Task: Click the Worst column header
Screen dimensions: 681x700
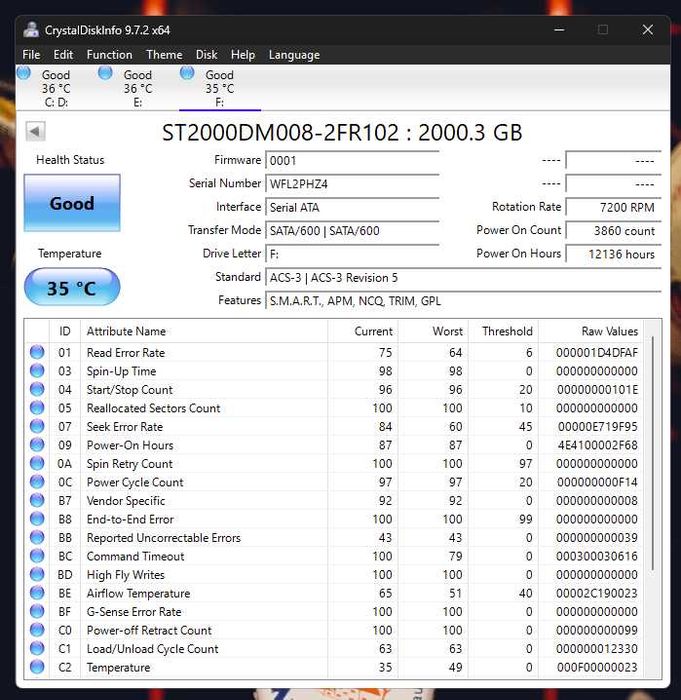Action: click(433, 331)
